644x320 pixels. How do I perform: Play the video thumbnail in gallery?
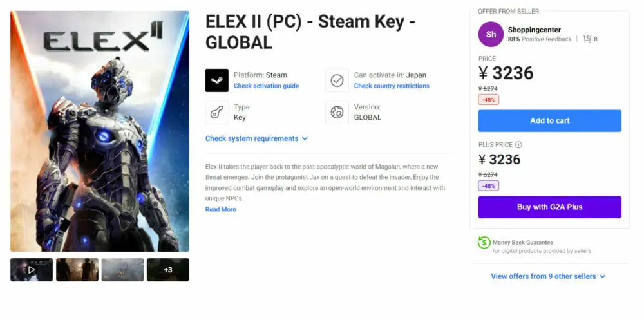(x=31, y=270)
